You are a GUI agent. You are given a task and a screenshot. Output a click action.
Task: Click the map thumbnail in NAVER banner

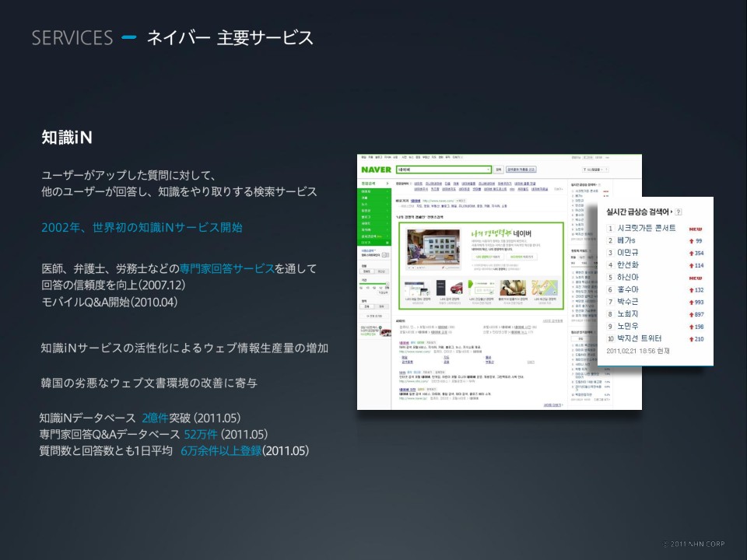(x=545, y=288)
